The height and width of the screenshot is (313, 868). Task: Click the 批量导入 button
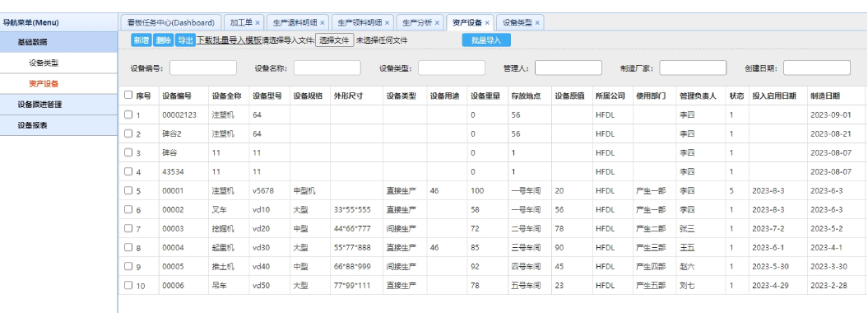coord(486,40)
